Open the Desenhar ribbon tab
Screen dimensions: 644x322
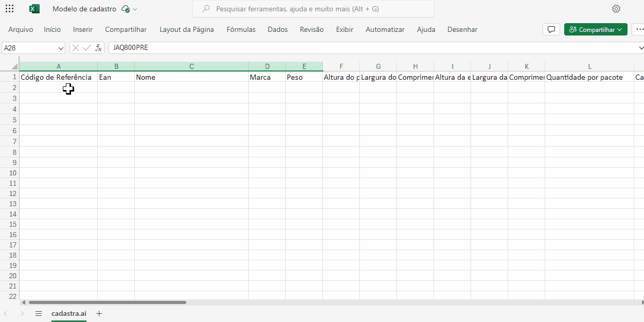(462, 29)
